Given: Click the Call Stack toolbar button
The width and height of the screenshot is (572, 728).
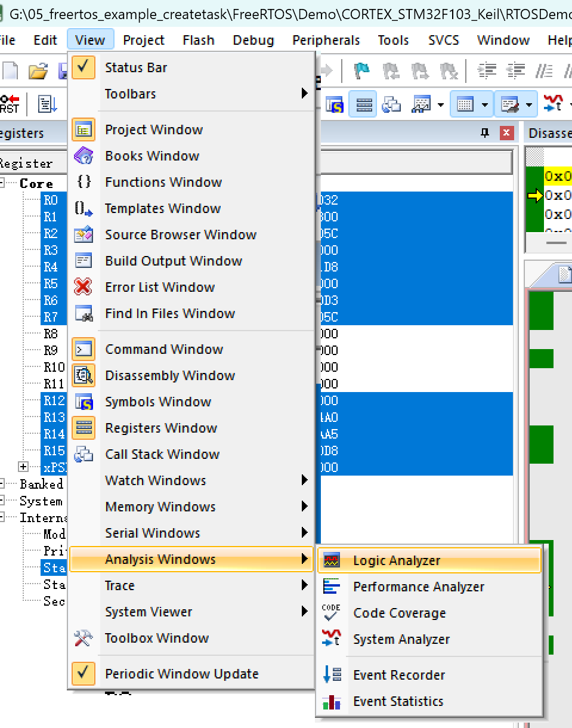Looking at the screenshot, I should coord(391,104).
